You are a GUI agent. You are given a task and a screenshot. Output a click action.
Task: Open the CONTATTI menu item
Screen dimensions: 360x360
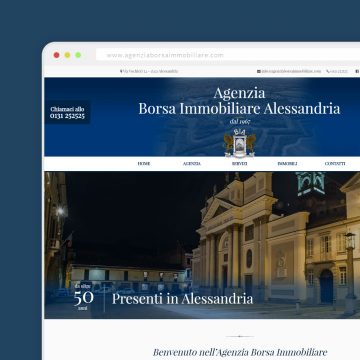pos(335,164)
